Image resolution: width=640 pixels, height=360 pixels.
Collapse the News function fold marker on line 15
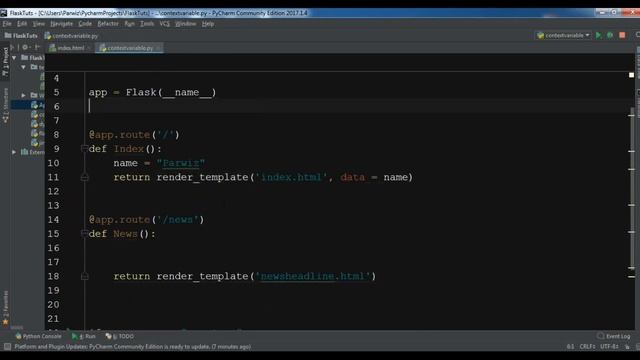pos(84,233)
